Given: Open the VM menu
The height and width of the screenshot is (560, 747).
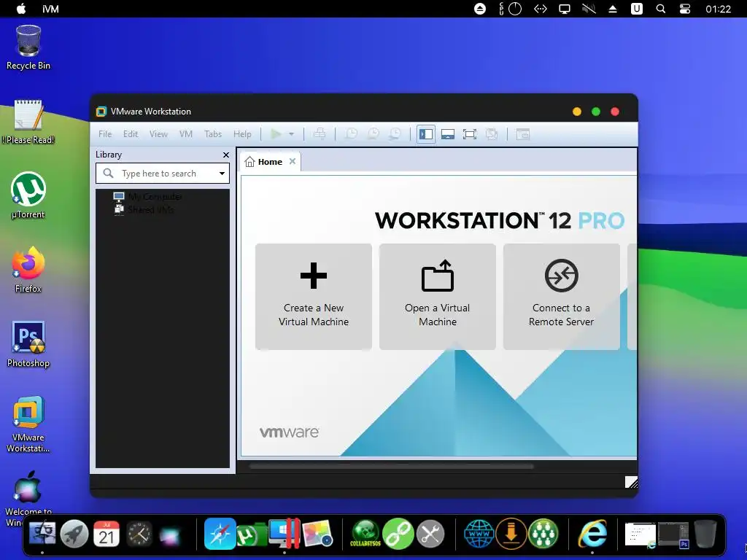Looking at the screenshot, I should (x=186, y=134).
